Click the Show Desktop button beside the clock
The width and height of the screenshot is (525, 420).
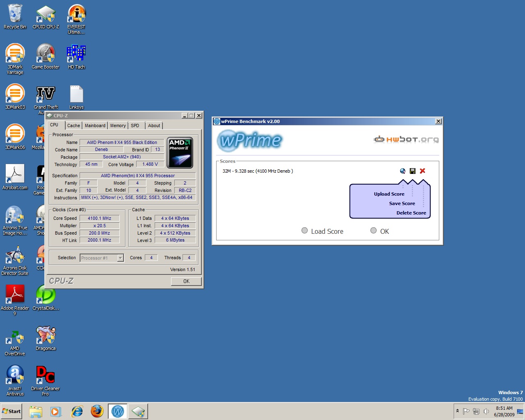(x=520, y=411)
